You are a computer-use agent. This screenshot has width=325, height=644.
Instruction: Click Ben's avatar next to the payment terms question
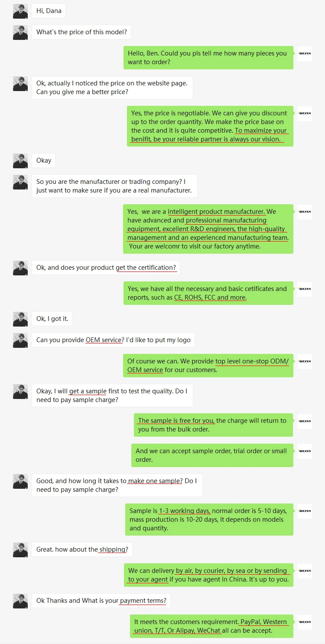pos(20,601)
